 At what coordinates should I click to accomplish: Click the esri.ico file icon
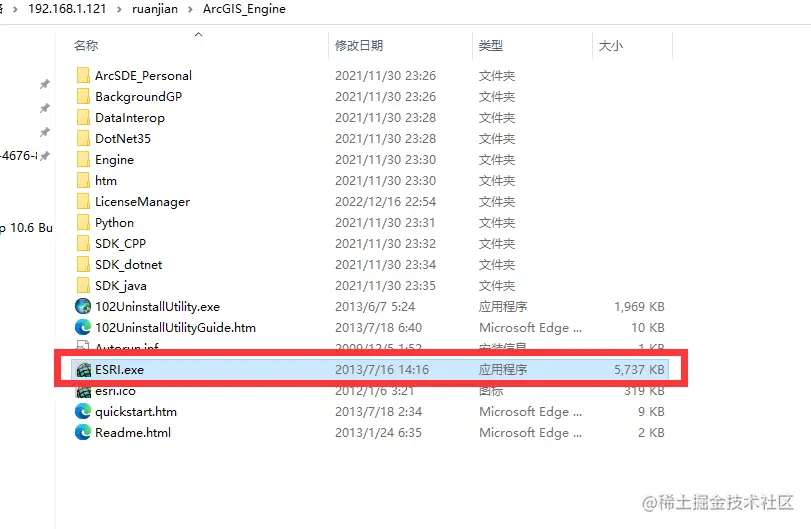(83, 391)
